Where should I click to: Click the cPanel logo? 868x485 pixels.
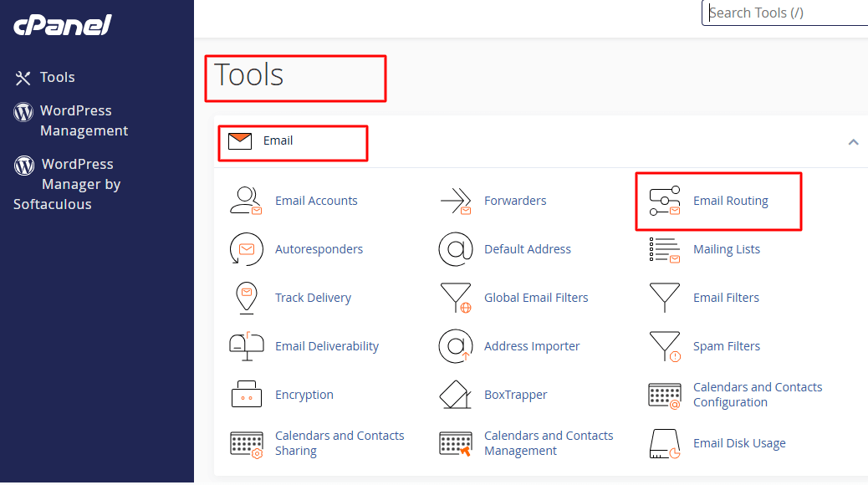click(63, 25)
